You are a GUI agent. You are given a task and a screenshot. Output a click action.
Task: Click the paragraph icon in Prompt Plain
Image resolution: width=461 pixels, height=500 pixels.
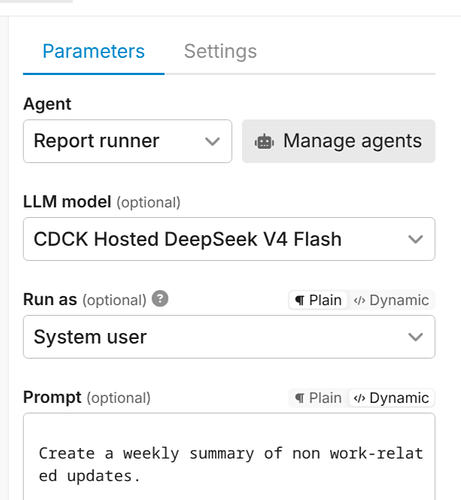pyautogui.click(x=300, y=398)
